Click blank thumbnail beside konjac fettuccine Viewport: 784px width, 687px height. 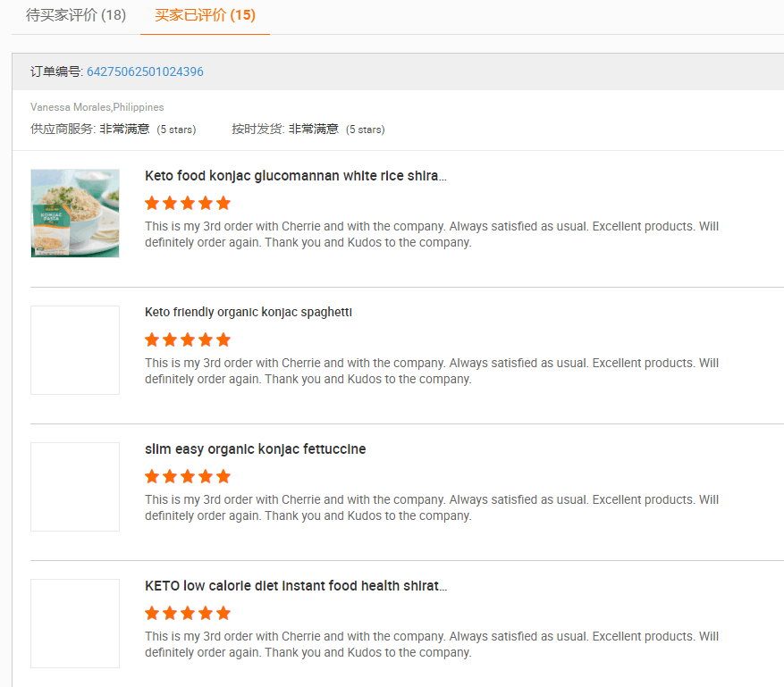(x=75, y=487)
